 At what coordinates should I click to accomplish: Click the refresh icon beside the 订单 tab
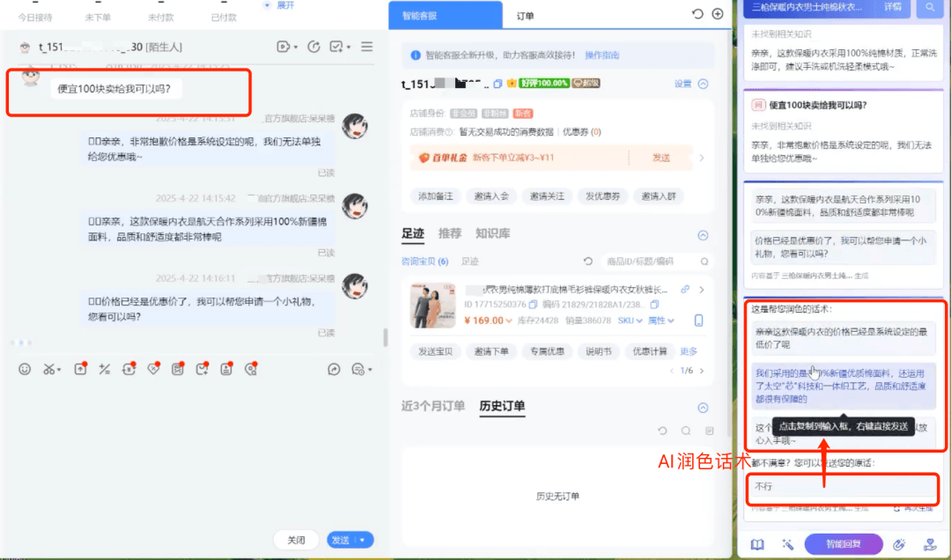click(x=697, y=14)
